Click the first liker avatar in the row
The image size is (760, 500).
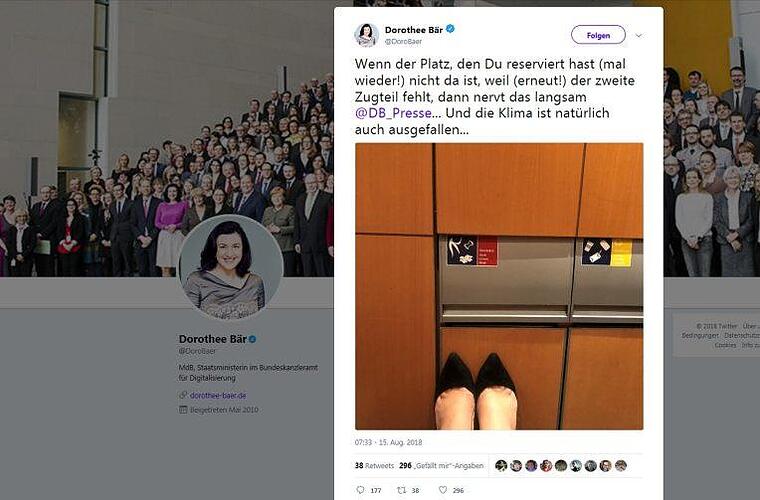pyautogui.click(x=501, y=466)
